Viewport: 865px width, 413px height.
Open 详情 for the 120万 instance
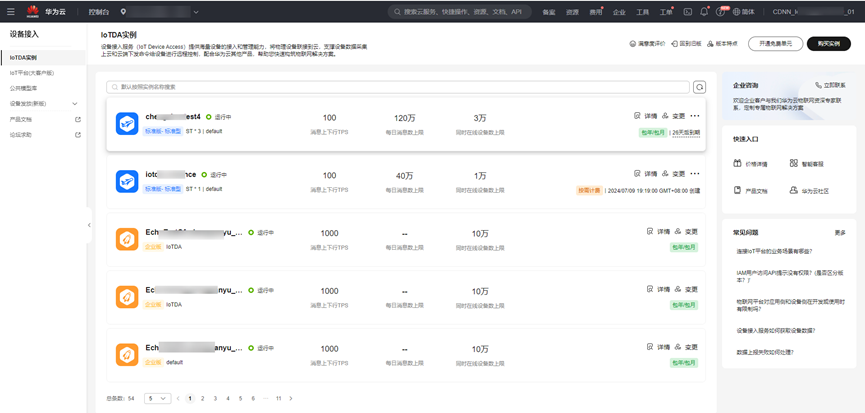pos(645,116)
